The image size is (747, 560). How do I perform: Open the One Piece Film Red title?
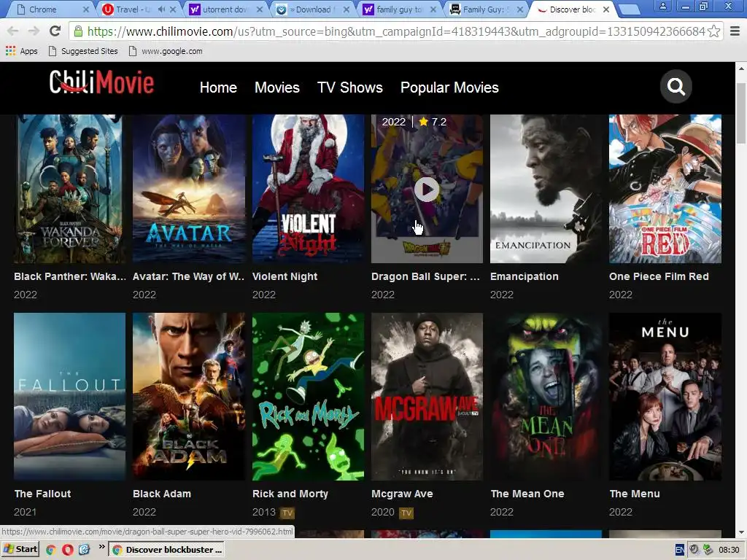(x=659, y=276)
